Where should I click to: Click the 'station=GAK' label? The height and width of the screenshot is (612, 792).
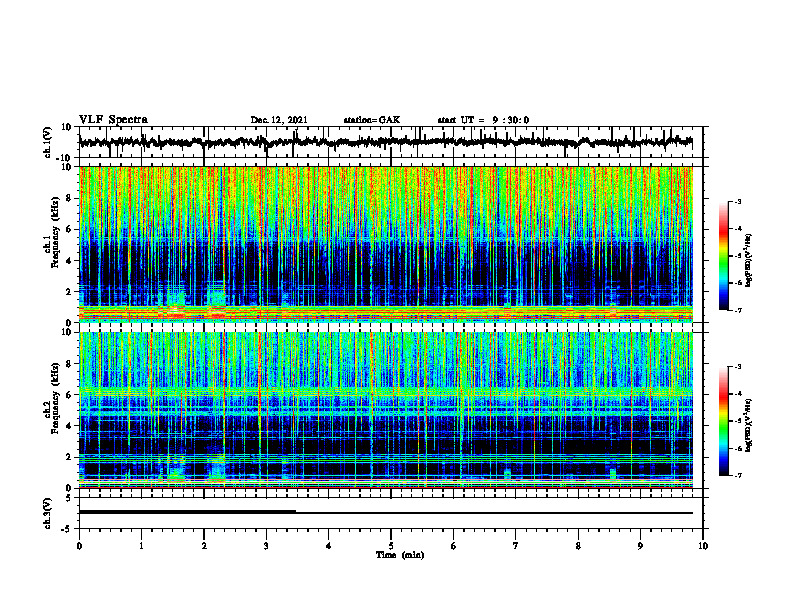pos(372,120)
